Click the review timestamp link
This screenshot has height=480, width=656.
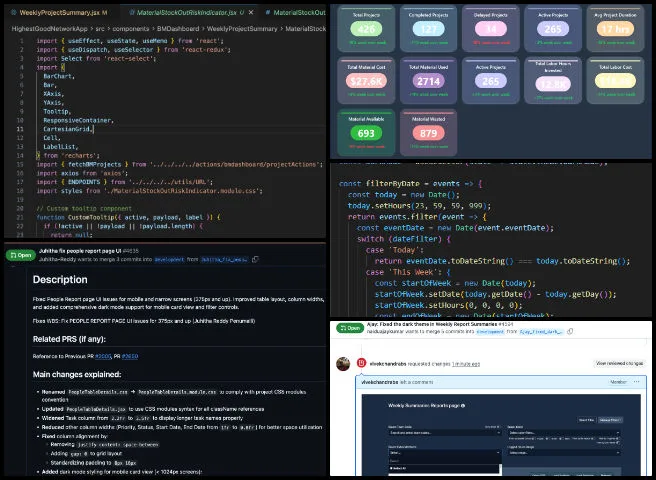click(x=466, y=364)
